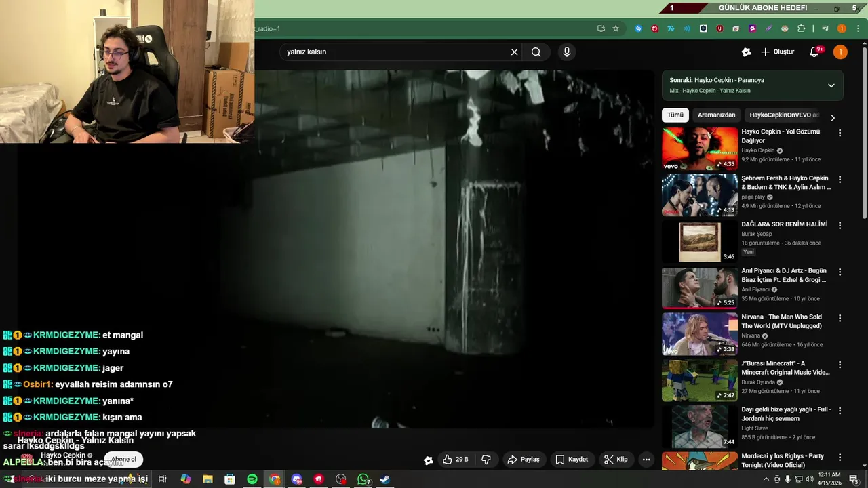
Task: Open Chrome from the taskbar
Action: pyautogui.click(x=275, y=479)
